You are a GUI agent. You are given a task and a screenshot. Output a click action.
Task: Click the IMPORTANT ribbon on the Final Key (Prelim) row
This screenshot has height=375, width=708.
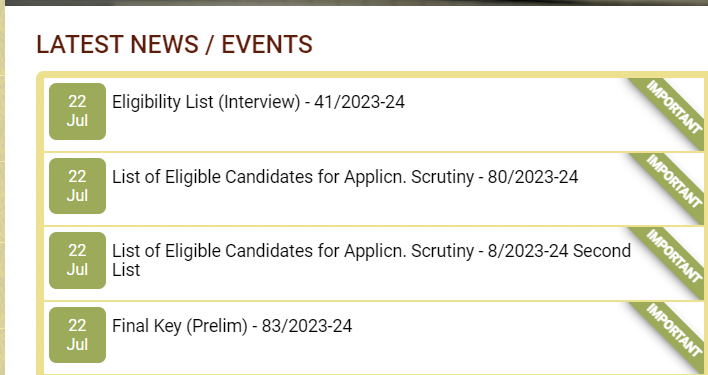[672, 332]
